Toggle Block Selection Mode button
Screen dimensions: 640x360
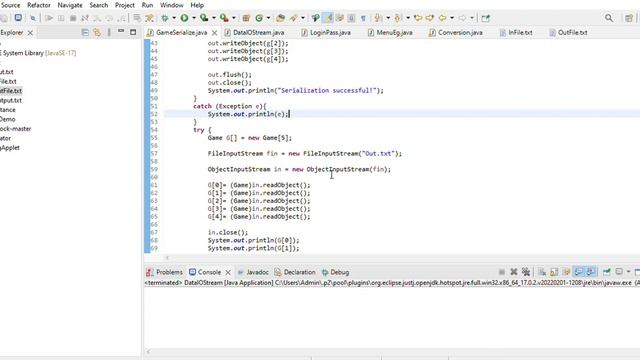pos(351,18)
